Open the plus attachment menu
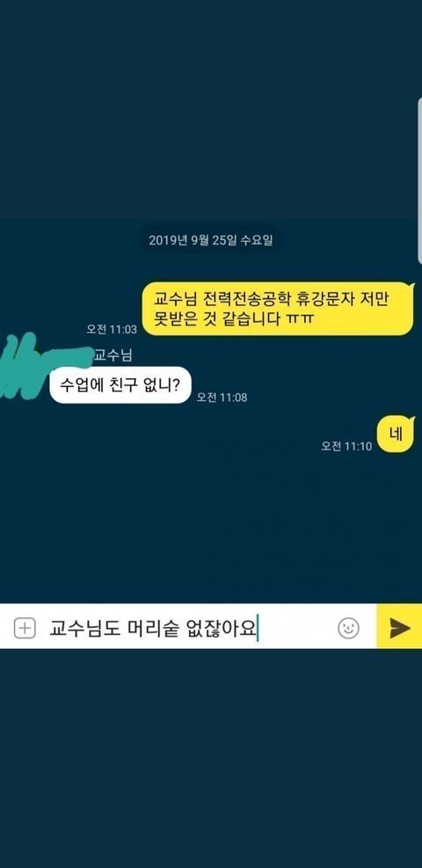The height and width of the screenshot is (868, 422). tap(25, 628)
